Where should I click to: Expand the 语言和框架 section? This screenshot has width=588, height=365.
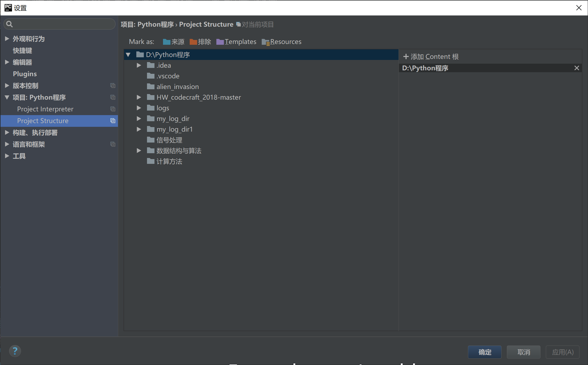pos(7,144)
